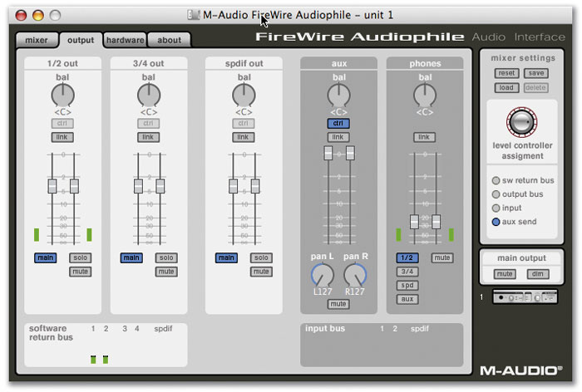Screen dimensions: 582x392
Task: Open the about tab
Action: coord(170,40)
